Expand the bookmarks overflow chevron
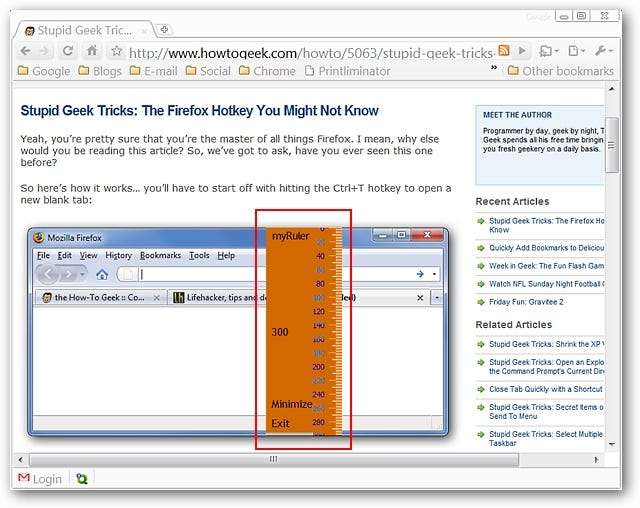The width and height of the screenshot is (640, 508). coord(494,68)
